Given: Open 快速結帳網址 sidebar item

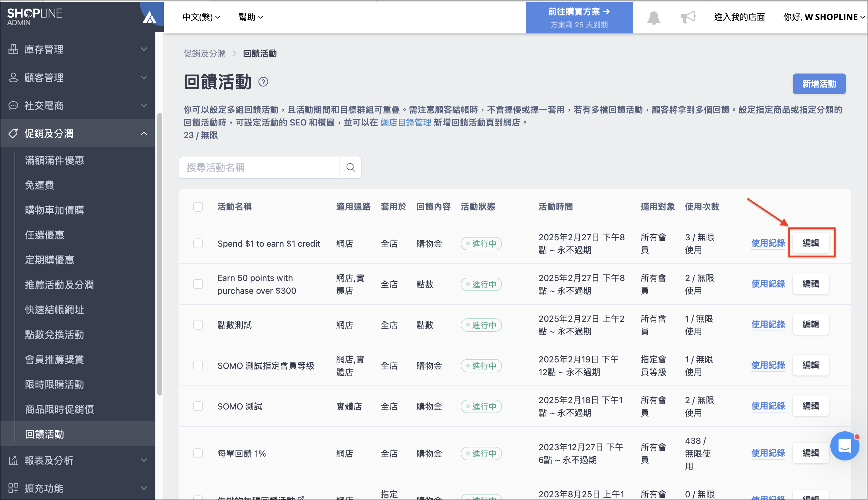Looking at the screenshot, I should pyautogui.click(x=54, y=310).
